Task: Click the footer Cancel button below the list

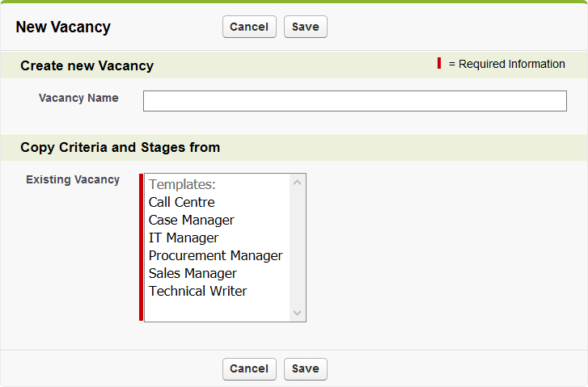Action: point(249,368)
